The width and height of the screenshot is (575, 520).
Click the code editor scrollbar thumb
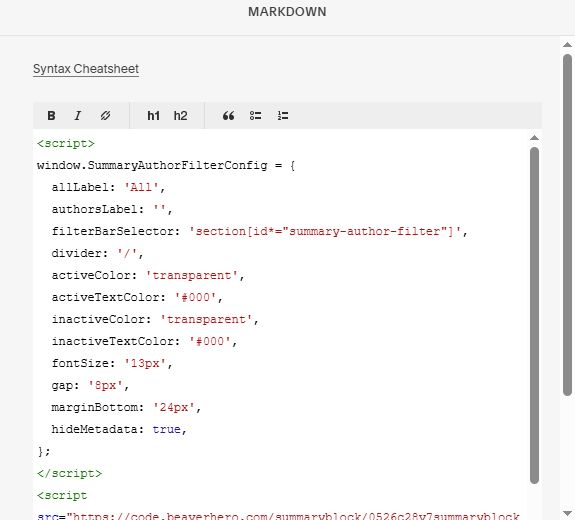[534, 315]
